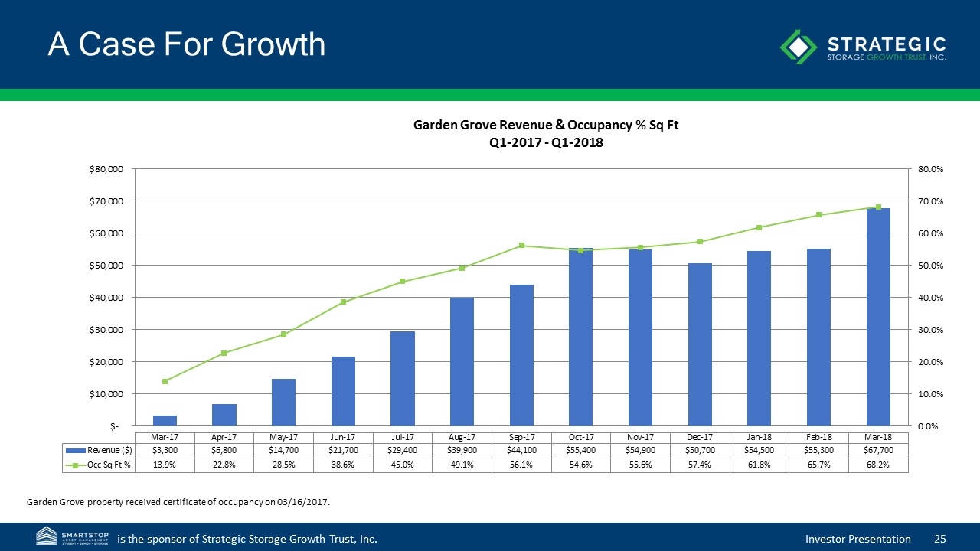Screen dimensions: 980x551
Task: Click the SmartStop Asset Management logo
Action: 73,537
